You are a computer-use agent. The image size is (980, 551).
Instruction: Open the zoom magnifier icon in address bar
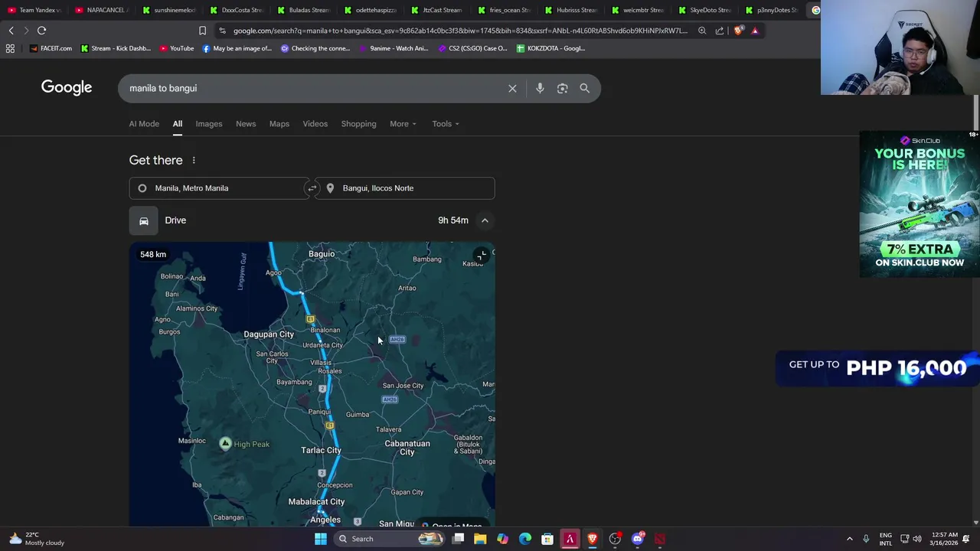tap(702, 31)
